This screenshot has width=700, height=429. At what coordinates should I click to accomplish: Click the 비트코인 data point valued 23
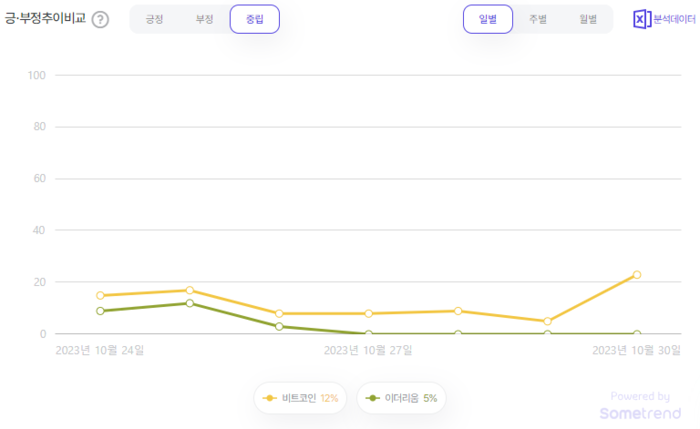(x=636, y=275)
